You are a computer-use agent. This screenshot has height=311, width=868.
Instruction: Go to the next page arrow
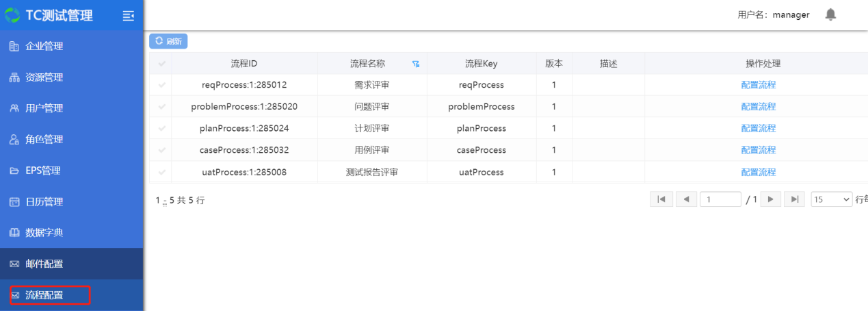(x=771, y=199)
